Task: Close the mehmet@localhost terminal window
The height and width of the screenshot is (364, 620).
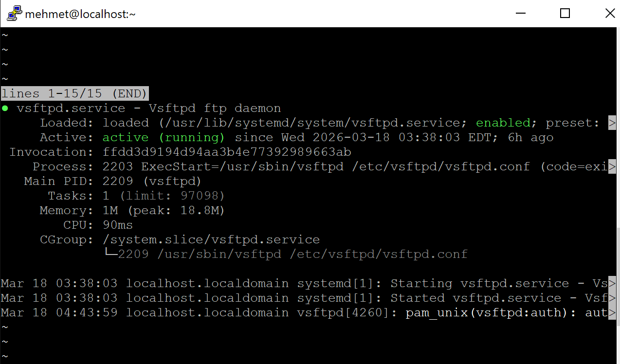Action: point(609,14)
